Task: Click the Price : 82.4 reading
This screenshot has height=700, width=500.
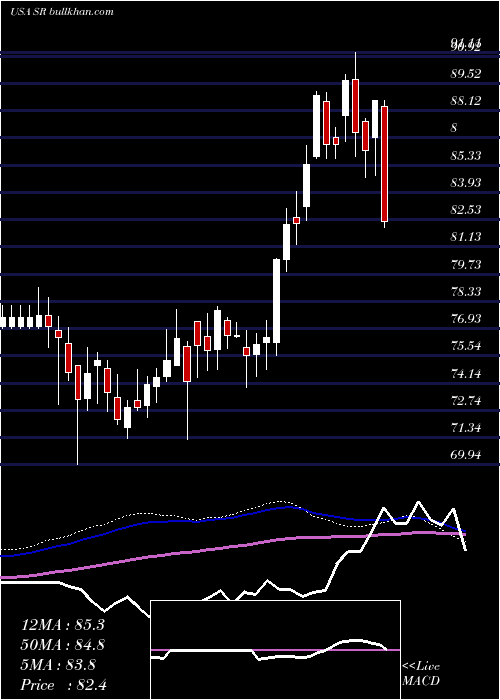Action: click(x=63, y=685)
